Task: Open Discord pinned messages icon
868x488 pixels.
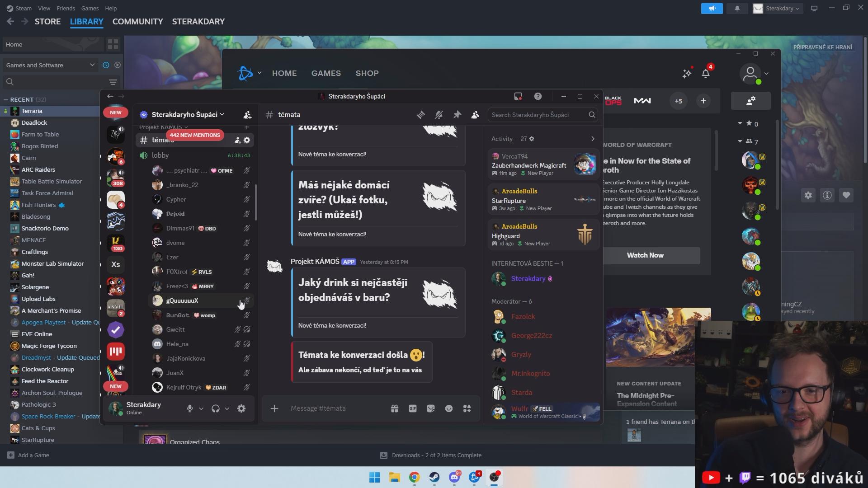Action: coord(457,115)
